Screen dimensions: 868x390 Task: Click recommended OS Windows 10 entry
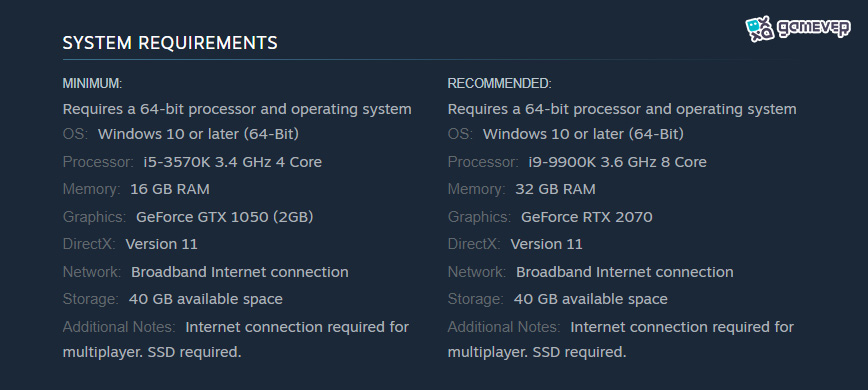click(583, 134)
